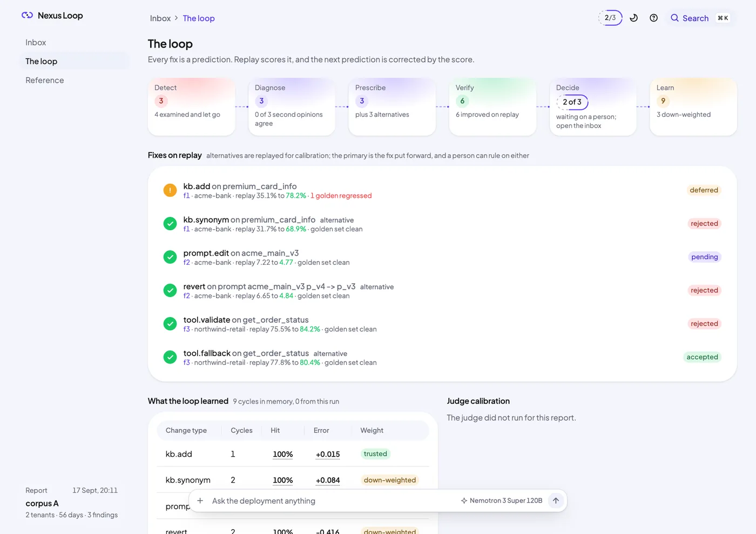
Task: Click the f2 link under prompt.edit fix
Action: pos(187,263)
